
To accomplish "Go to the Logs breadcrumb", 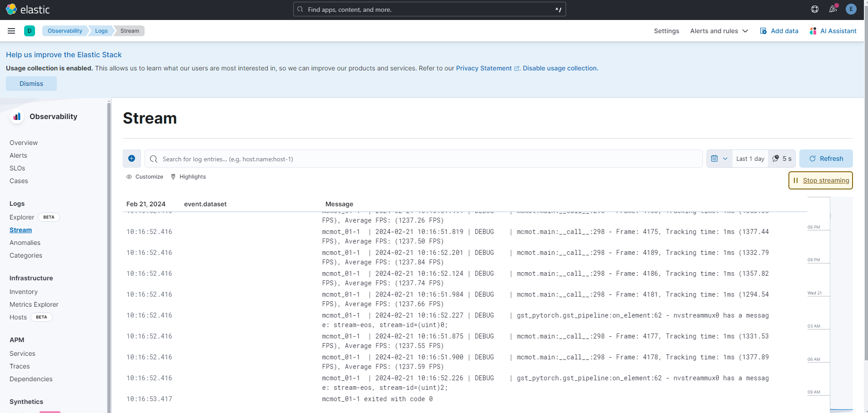I will 101,31.
